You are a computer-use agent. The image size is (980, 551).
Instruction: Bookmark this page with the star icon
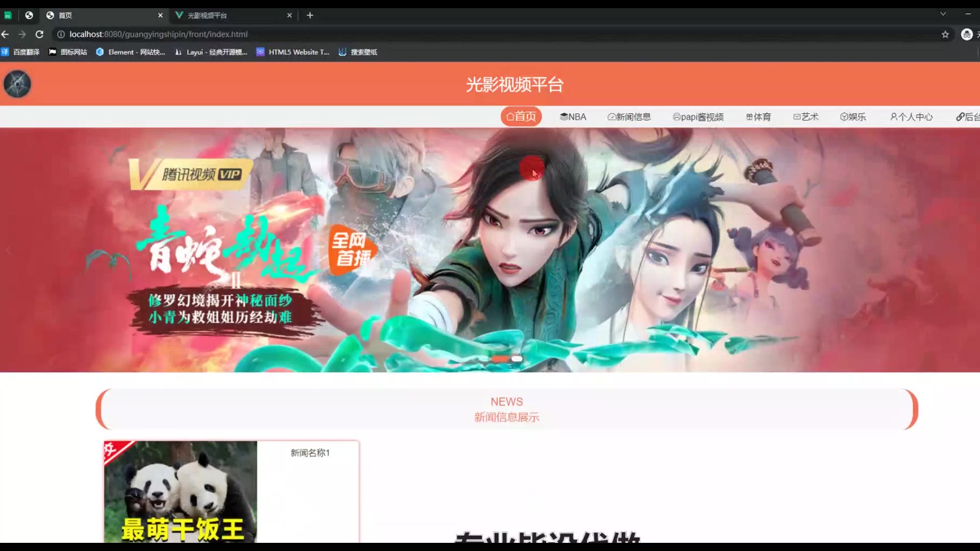point(945,34)
